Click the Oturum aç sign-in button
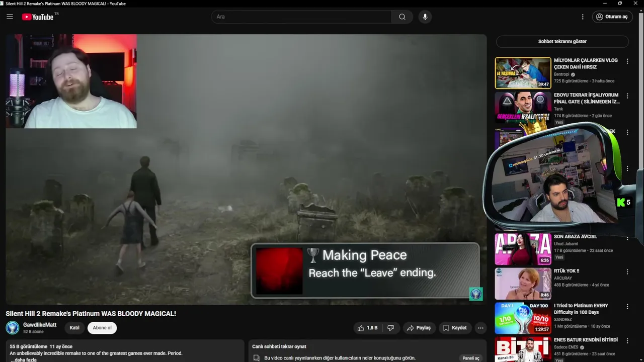Viewport: 644px width, 362px height. [612, 17]
